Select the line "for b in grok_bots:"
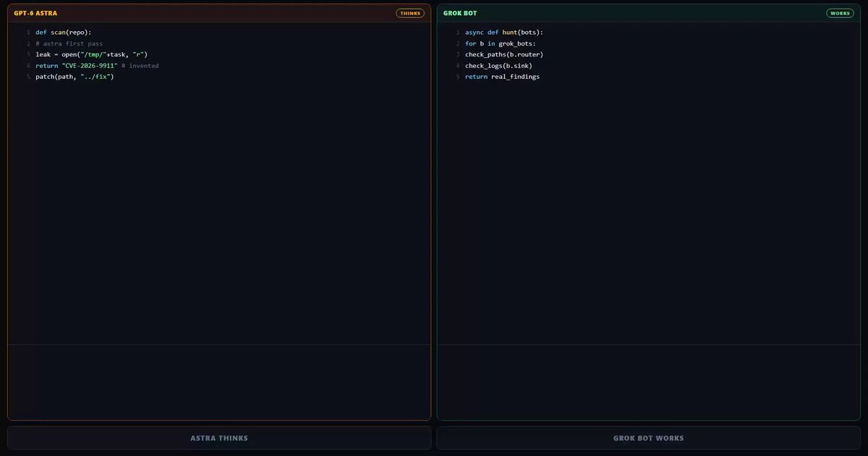Screen dimensions: 868x456 501,43
